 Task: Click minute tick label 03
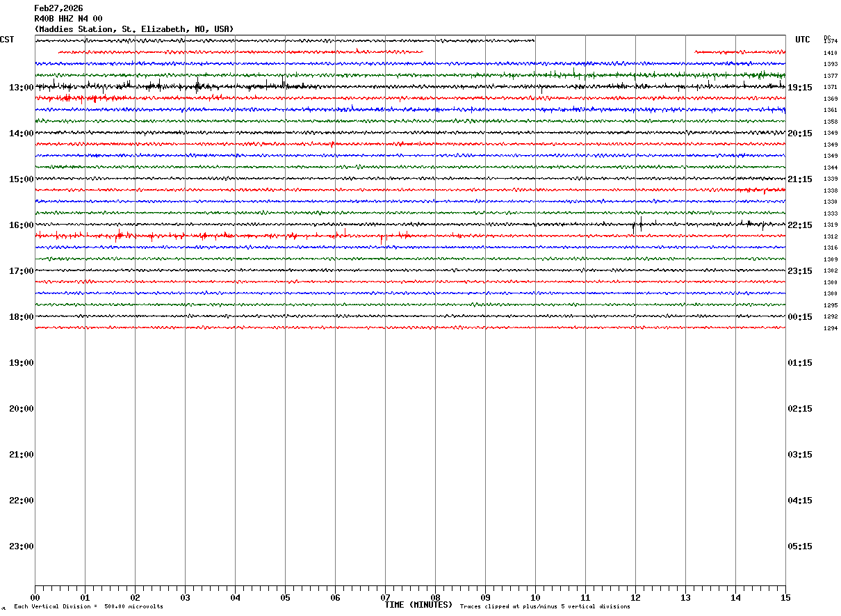(185, 597)
